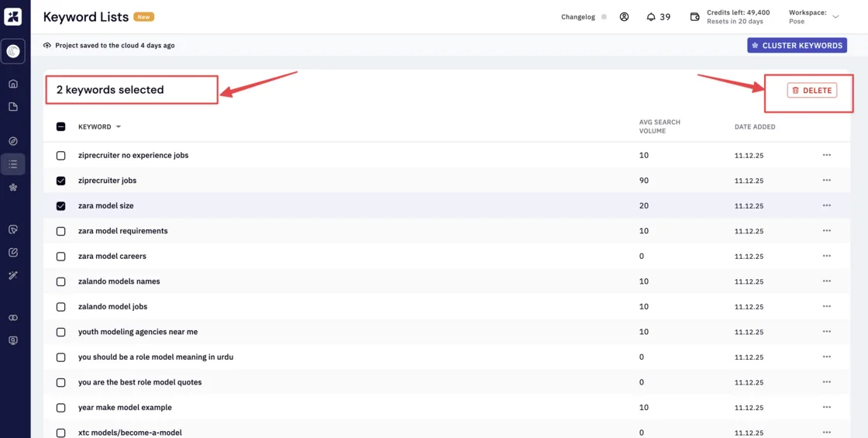Open the user account profile icon
The height and width of the screenshot is (438, 868).
[x=625, y=16]
